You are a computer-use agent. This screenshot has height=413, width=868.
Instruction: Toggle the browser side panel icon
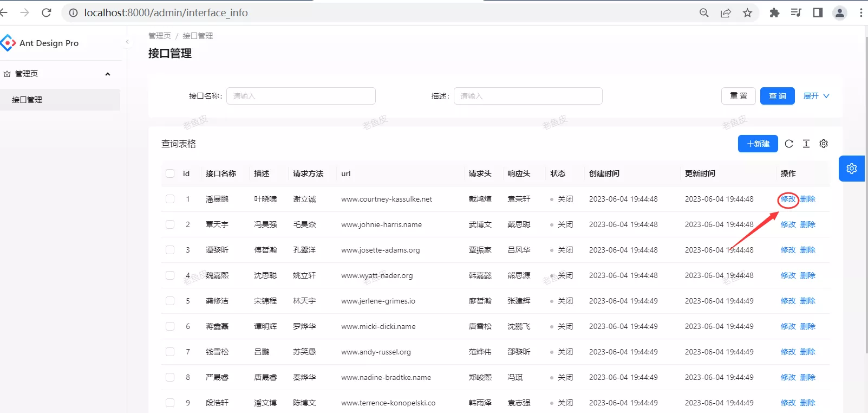click(818, 12)
